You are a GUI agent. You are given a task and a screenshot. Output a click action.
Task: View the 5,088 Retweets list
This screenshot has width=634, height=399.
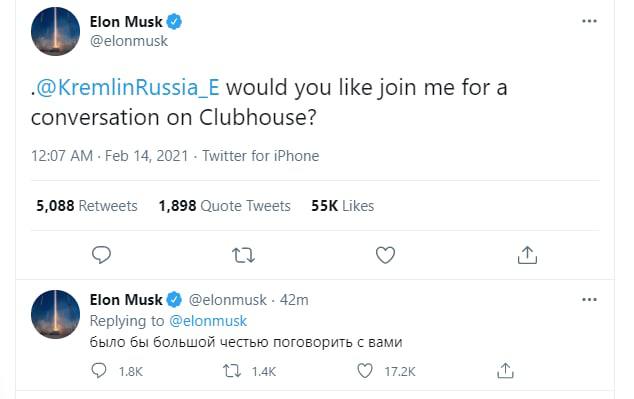pos(87,206)
